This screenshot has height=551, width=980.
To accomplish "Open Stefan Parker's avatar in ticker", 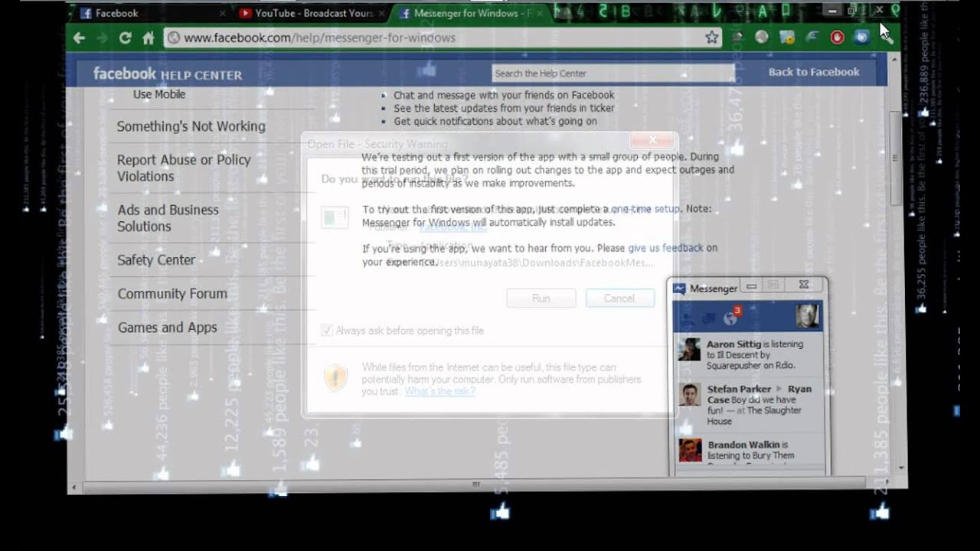I will coord(689,394).
